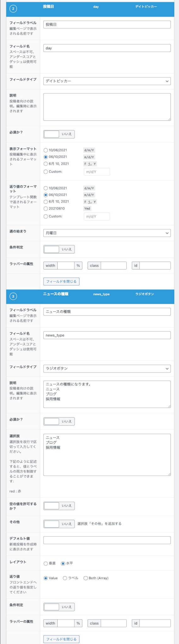
Task: Click the field order number 2 circle
Action: pyautogui.click(x=13, y=9)
